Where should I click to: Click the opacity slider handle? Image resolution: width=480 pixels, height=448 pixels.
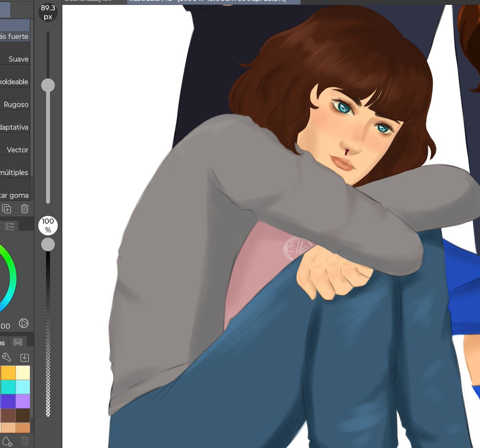[48, 244]
